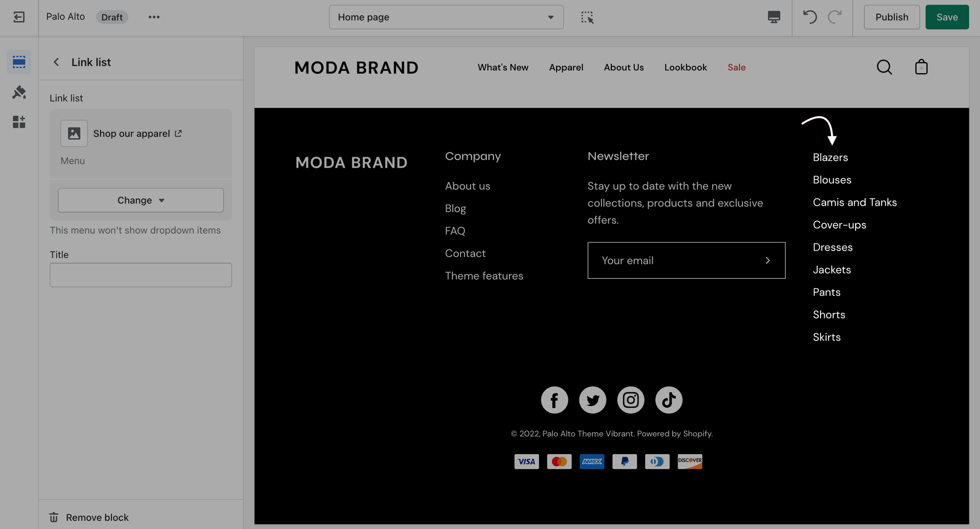Expand the Home page template dropdown
The width and height of the screenshot is (980, 529).
446,17
